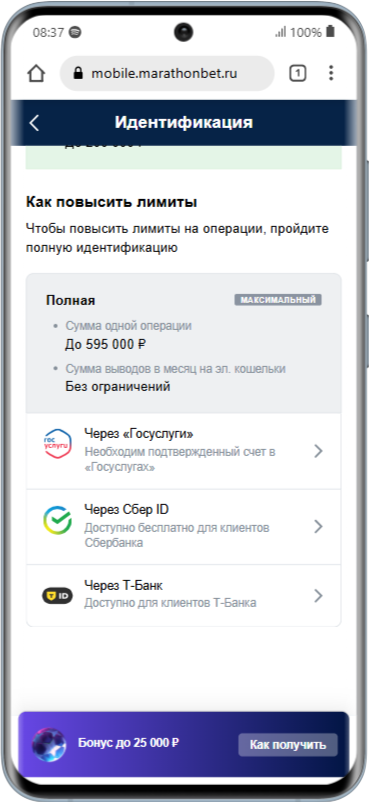Click Необходим подтвержденный счет description
The image size is (369, 802).
tap(180, 459)
